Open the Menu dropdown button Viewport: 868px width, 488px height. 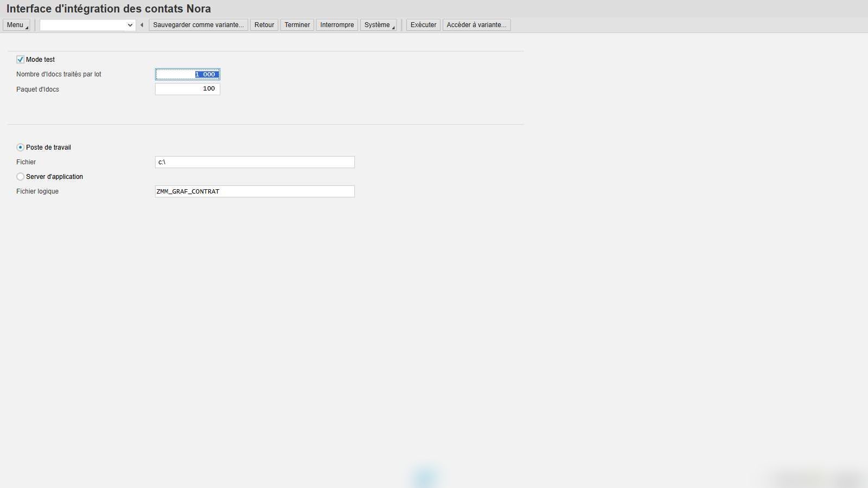click(16, 25)
